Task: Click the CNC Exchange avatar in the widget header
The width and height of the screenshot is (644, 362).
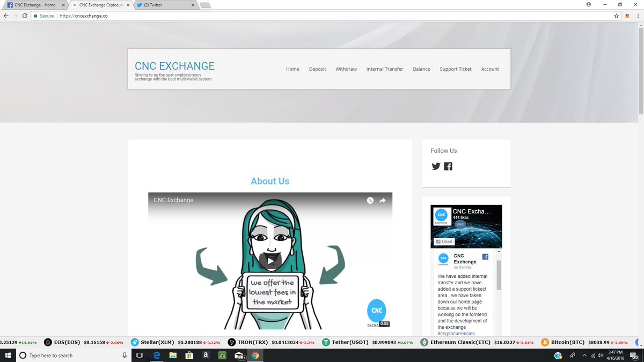Action: (x=442, y=216)
